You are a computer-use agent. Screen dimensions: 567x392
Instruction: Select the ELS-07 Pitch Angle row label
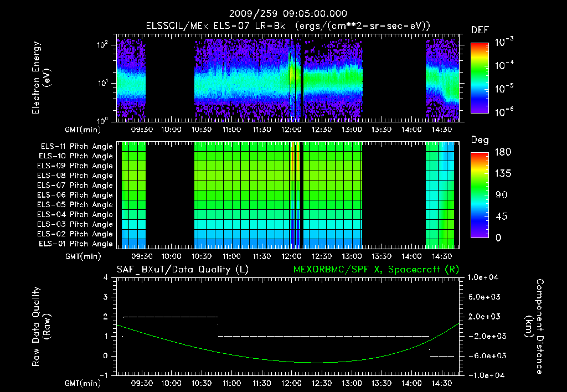[x=75, y=185]
